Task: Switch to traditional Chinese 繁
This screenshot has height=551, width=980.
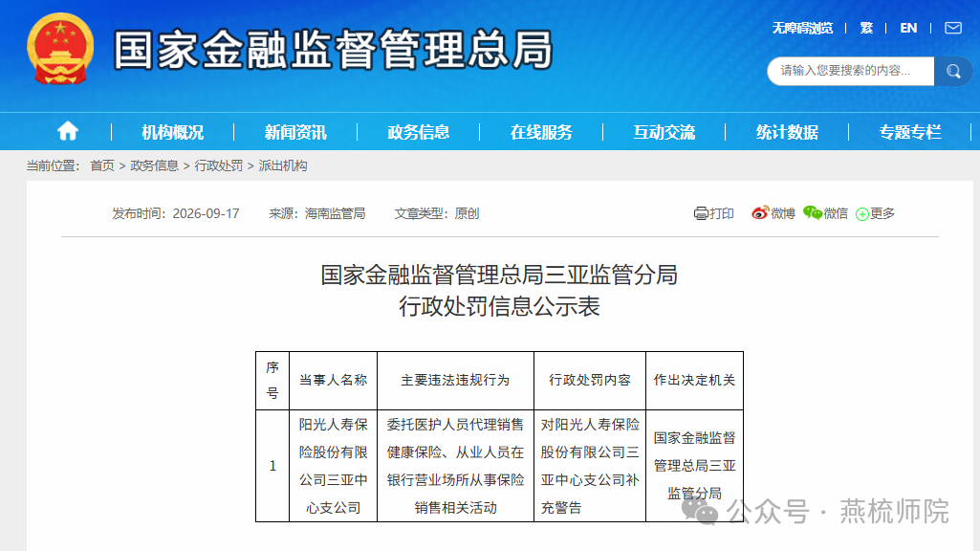Action: 866,28
